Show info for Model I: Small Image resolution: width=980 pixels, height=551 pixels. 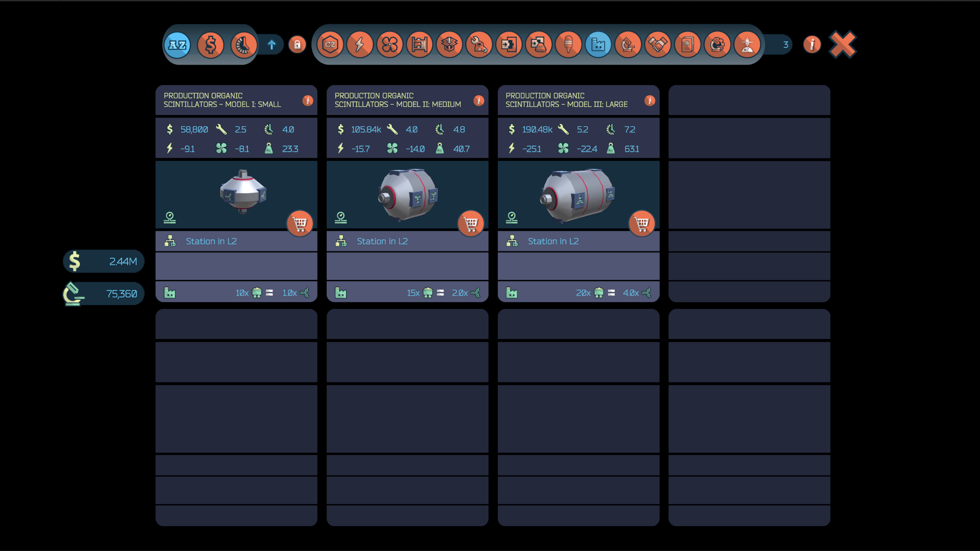[308, 101]
